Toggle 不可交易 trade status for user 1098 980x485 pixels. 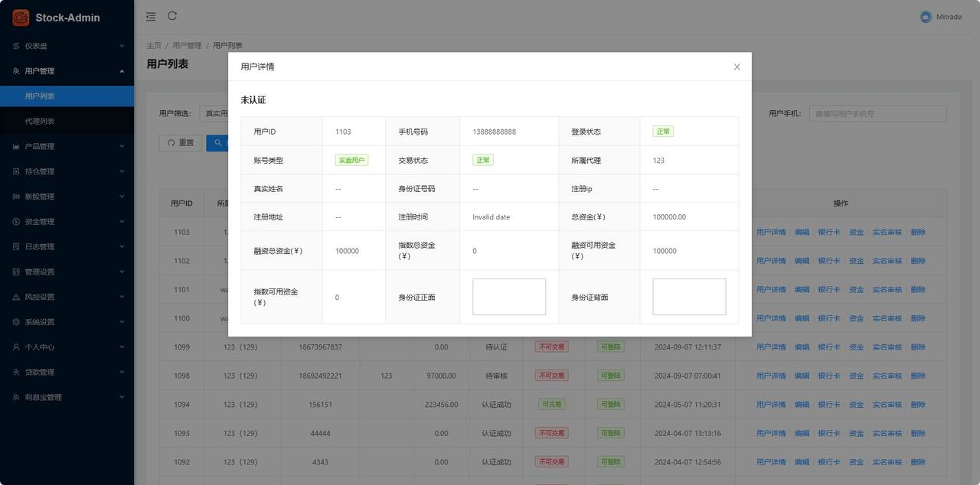[x=551, y=375]
